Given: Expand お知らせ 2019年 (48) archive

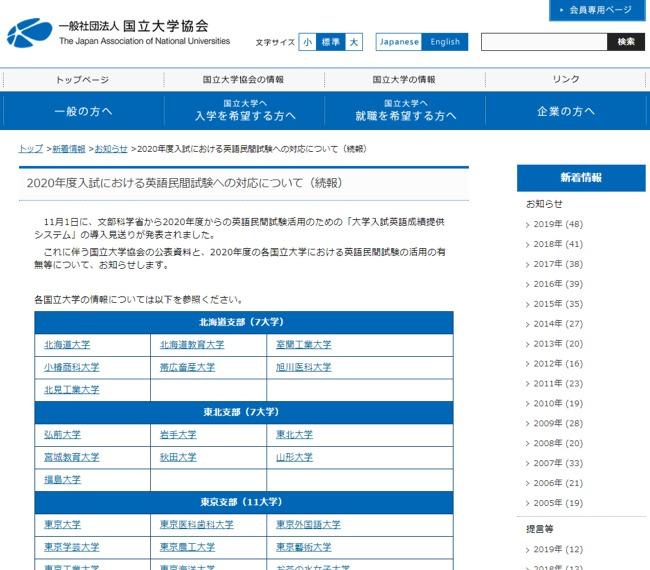Looking at the screenshot, I should tap(558, 224).
